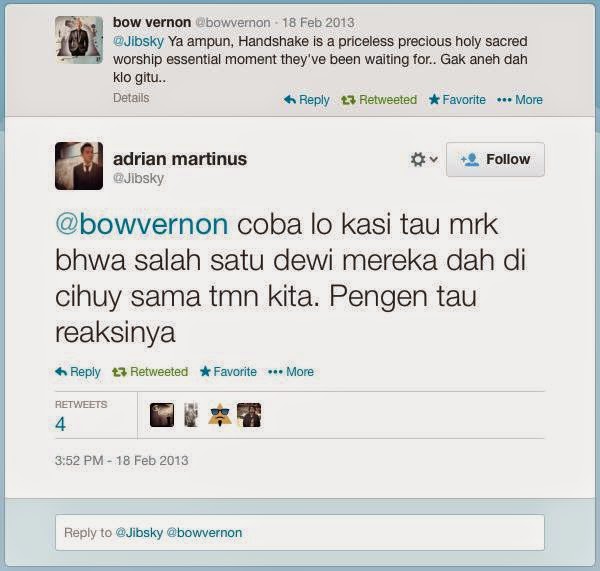600x571 pixels.
Task: Toggle the Retweeted icon on bow vernon's tweet
Action: [x=348, y=100]
